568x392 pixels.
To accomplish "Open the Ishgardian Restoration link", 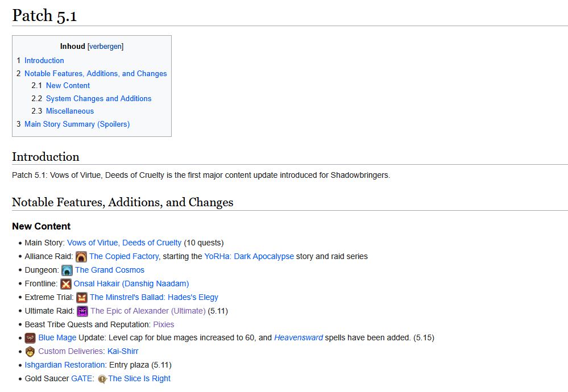I will 65,365.
